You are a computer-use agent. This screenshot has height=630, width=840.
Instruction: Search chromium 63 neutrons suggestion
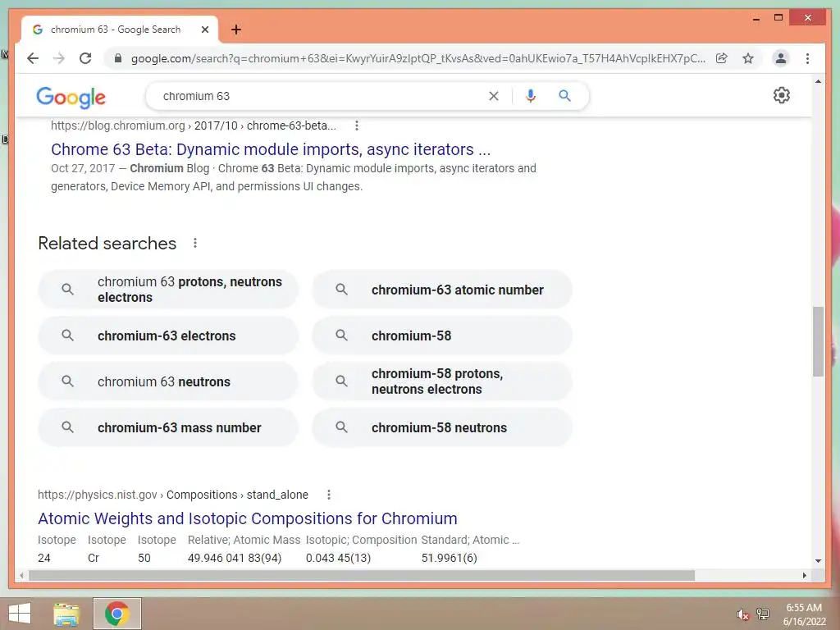(167, 381)
